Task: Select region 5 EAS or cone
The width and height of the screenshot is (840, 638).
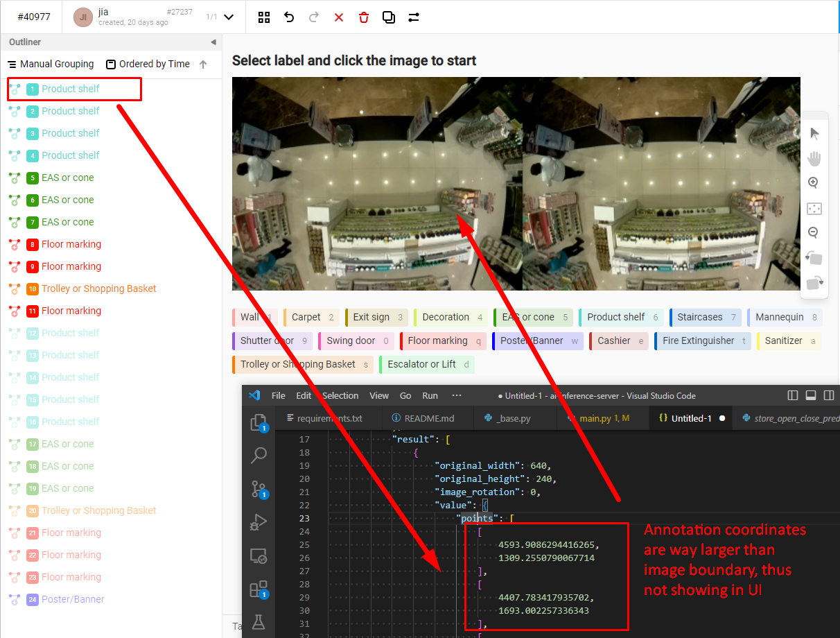Action: point(111,178)
